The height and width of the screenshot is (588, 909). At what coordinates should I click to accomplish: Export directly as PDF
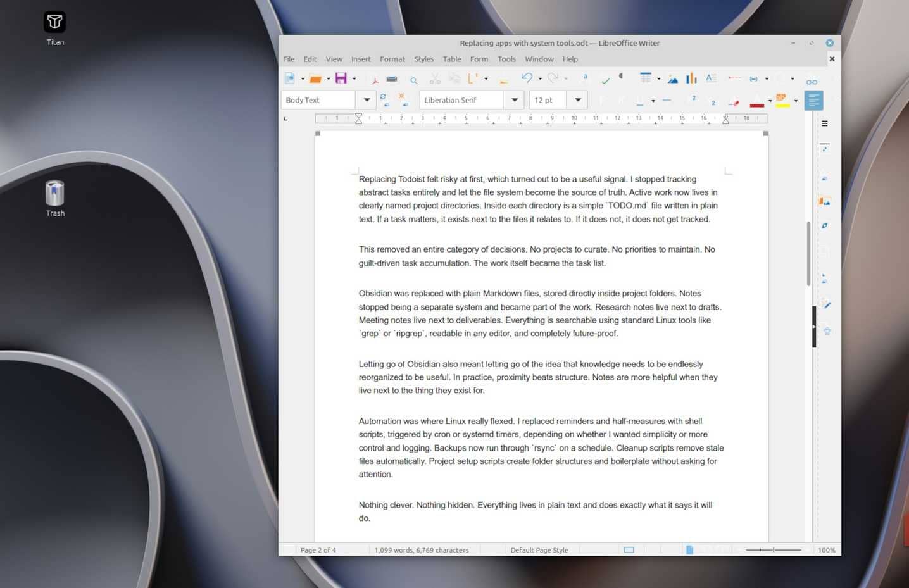pyautogui.click(x=375, y=79)
